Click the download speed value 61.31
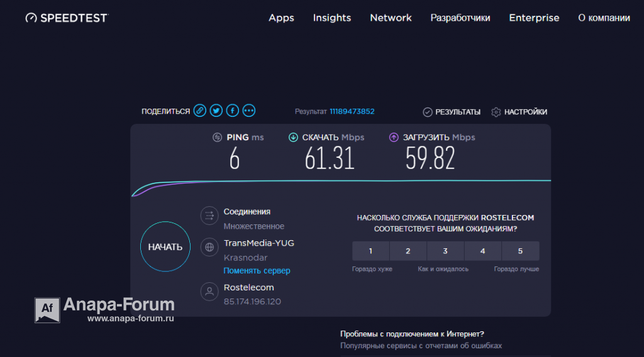Image resolution: width=644 pixels, height=357 pixels. click(x=330, y=158)
